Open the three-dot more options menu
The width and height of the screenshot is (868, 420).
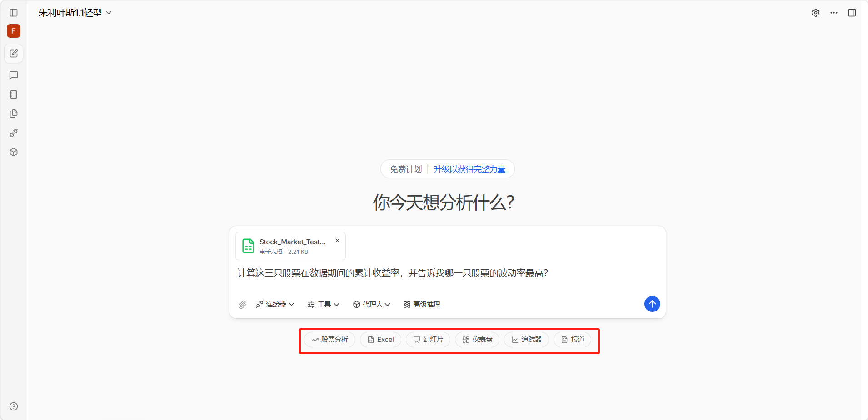(x=834, y=13)
